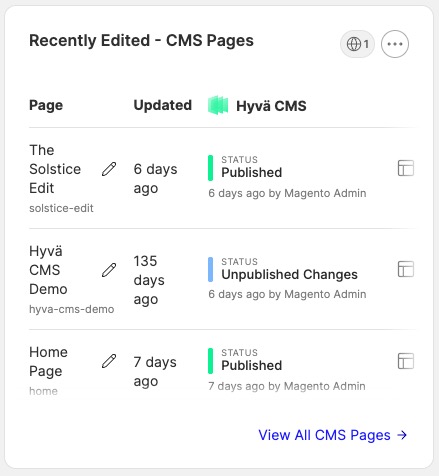This screenshot has height=476, width=439.
Task: Open the three-dots more options menu
Action: click(395, 44)
